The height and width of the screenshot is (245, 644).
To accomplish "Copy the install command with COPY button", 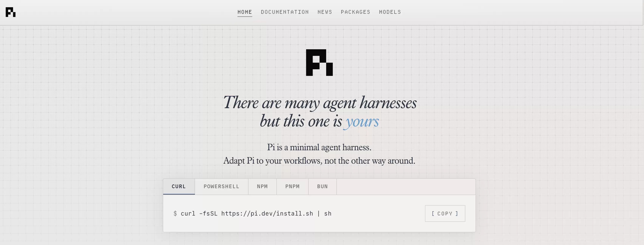I will pos(445,213).
